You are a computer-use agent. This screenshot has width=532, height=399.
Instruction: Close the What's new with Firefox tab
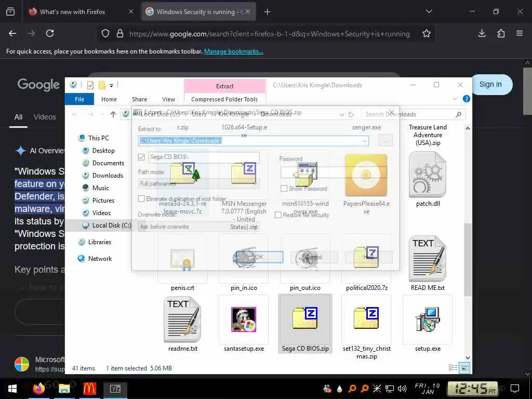pyautogui.click(x=131, y=11)
